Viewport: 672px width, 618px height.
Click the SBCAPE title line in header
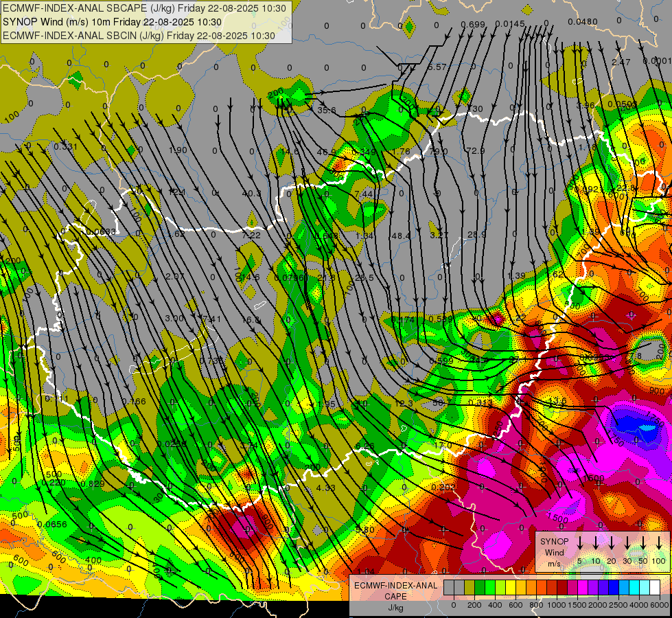tap(144, 8)
